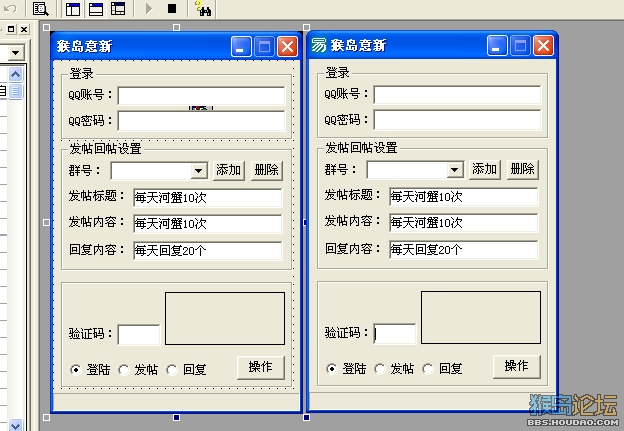Click 猴岛意新 title text of running window

(x=358, y=45)
